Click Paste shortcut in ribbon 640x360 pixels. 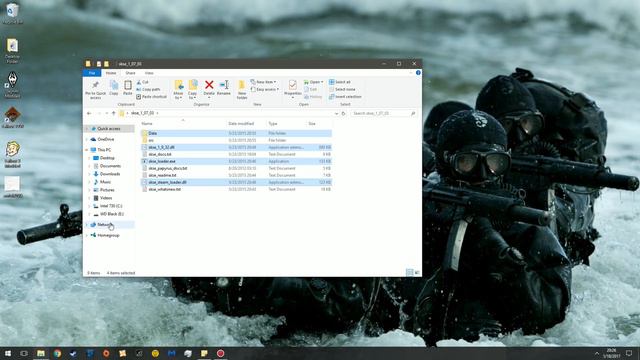pyautogui.click(x=151, y=97)
